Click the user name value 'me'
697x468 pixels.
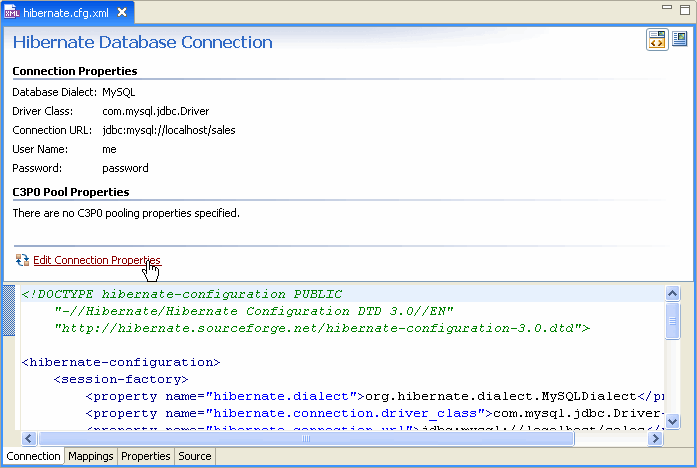coord(109,149)
